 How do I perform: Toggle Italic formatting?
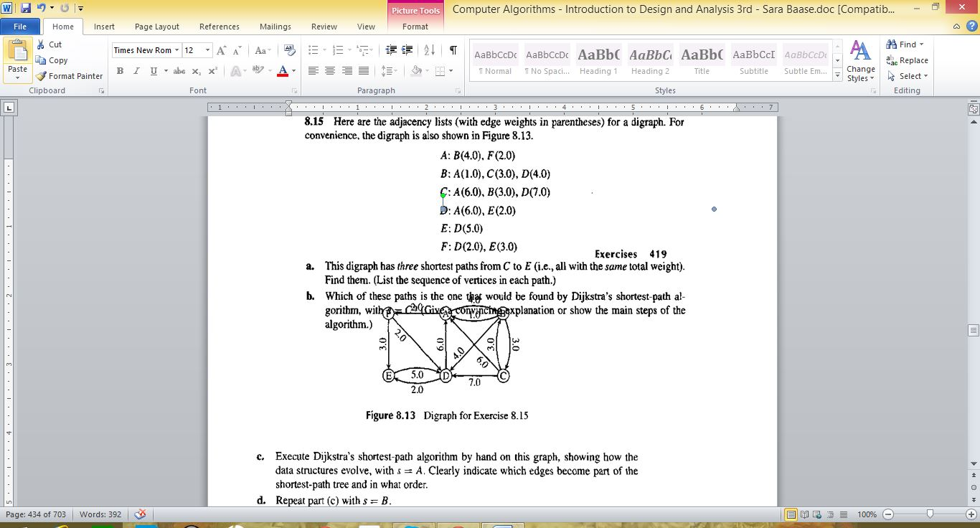point(136,71)
